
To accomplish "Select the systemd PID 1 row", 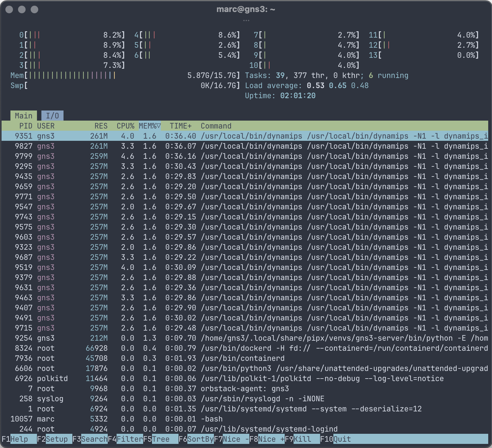I will tap(245, 409).
